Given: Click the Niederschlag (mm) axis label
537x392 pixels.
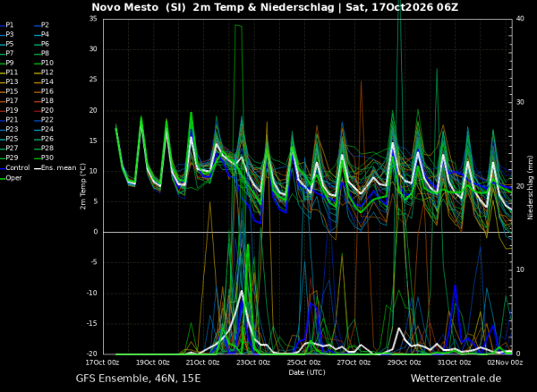Looking at the screenshot, I should 530,186.
